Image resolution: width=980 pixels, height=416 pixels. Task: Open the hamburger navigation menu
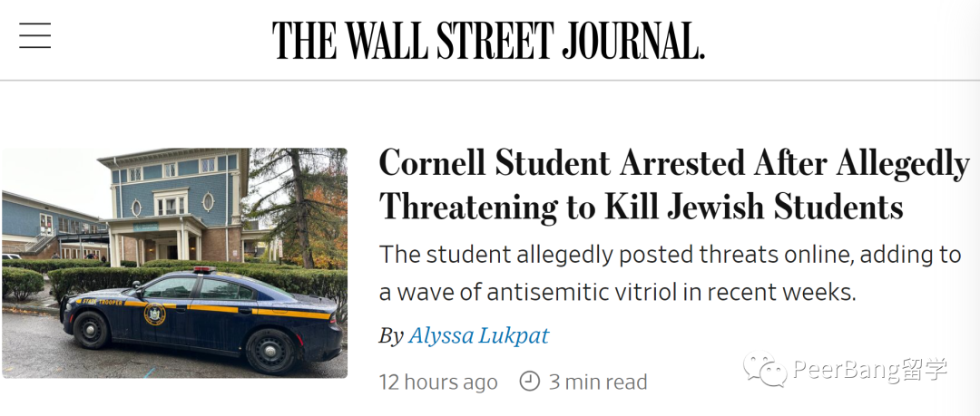35,35
